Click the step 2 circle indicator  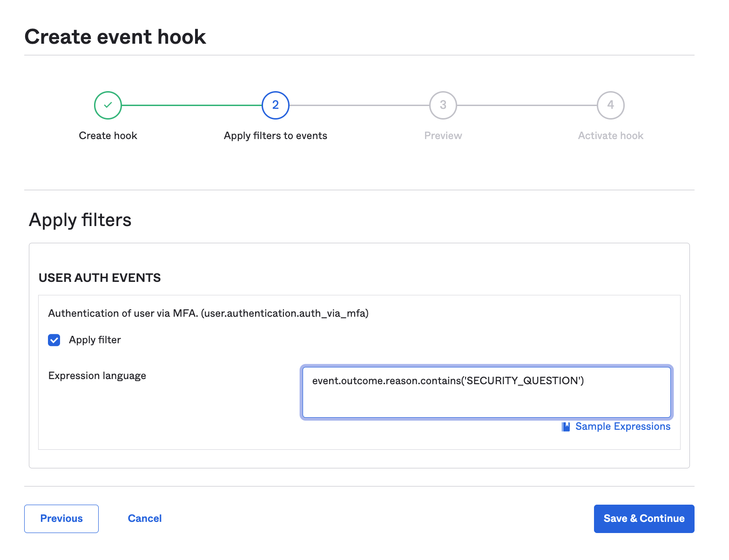coord(276,106)
